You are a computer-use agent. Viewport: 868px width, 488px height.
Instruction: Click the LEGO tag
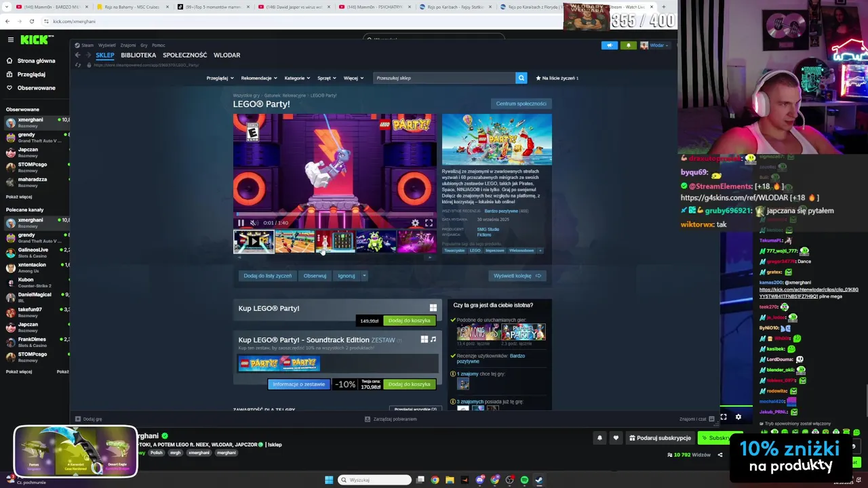(475, 250)
